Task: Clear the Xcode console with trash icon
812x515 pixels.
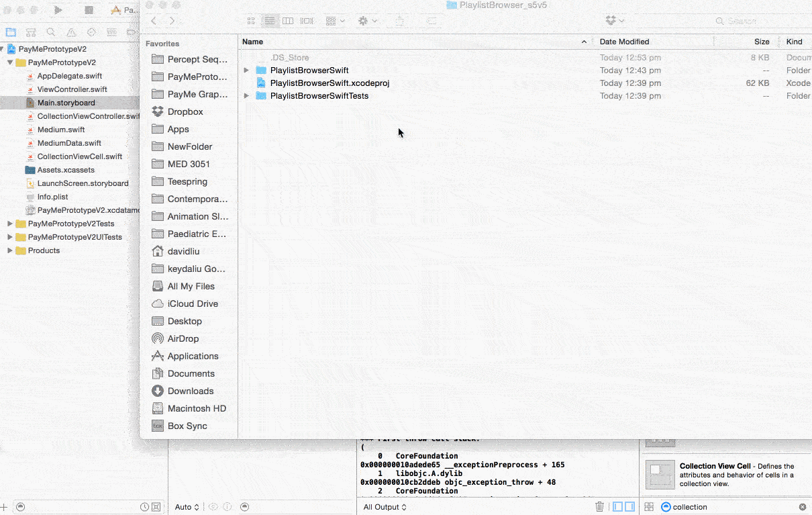Action: coord(600,507)
